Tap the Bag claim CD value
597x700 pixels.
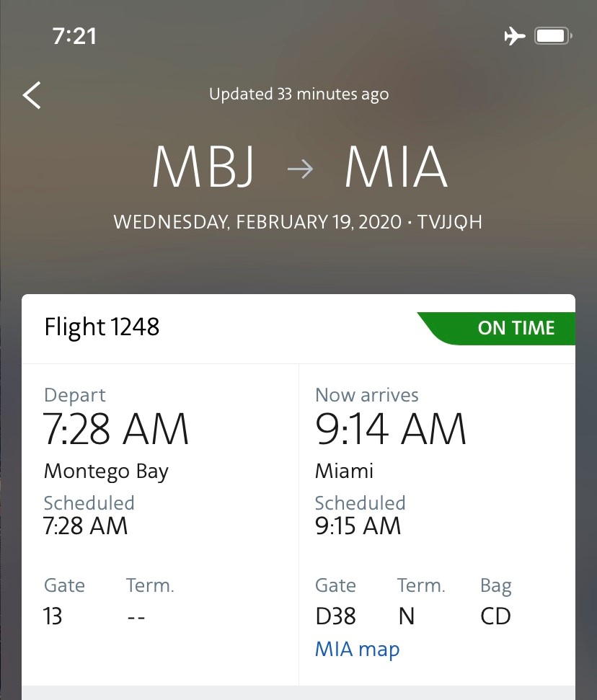[495, 616]
